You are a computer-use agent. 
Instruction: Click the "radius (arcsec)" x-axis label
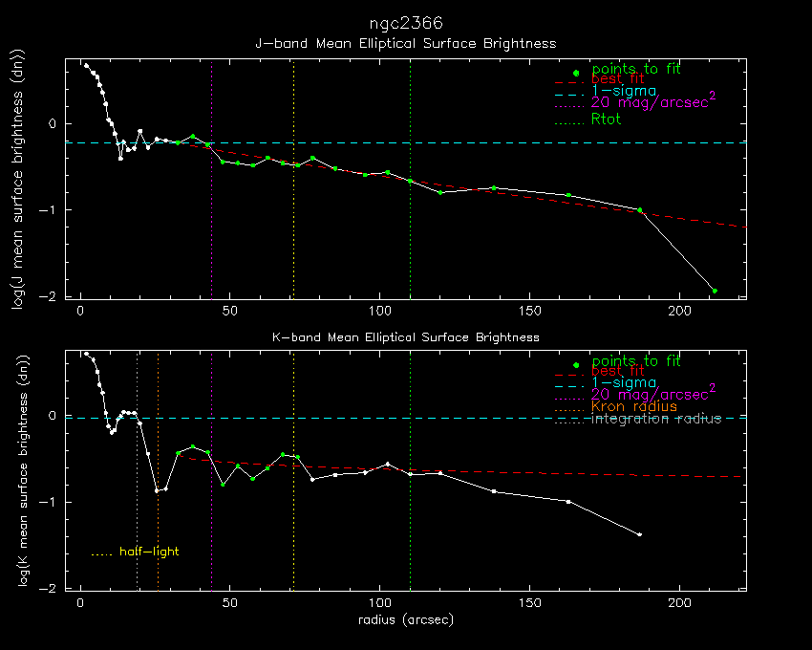406,619
